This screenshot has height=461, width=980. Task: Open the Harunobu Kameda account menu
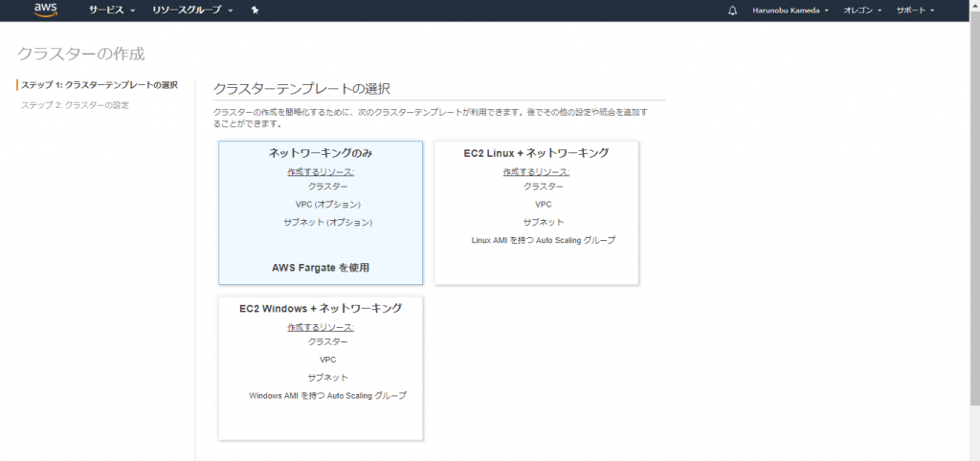click(x=791, y=11)
